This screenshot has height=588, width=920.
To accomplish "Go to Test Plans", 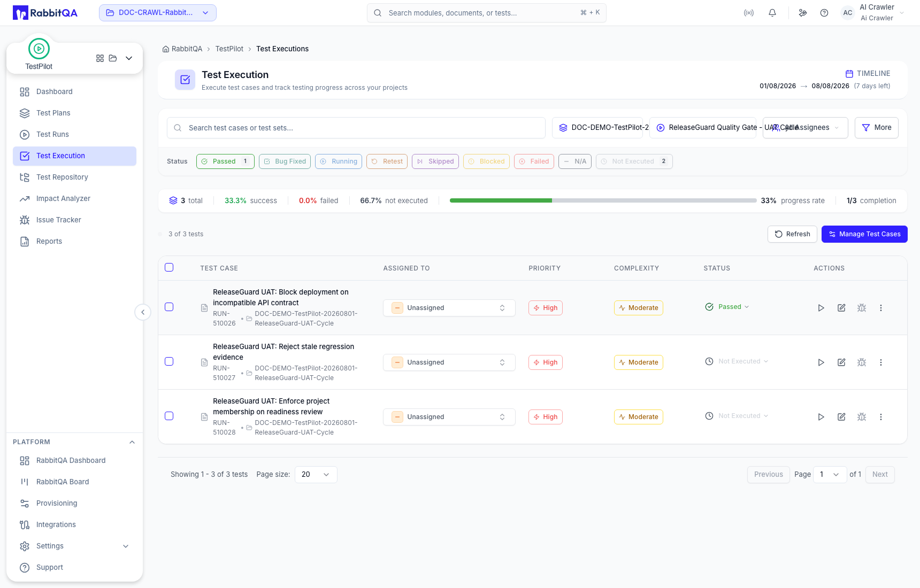I will (75, 113).
